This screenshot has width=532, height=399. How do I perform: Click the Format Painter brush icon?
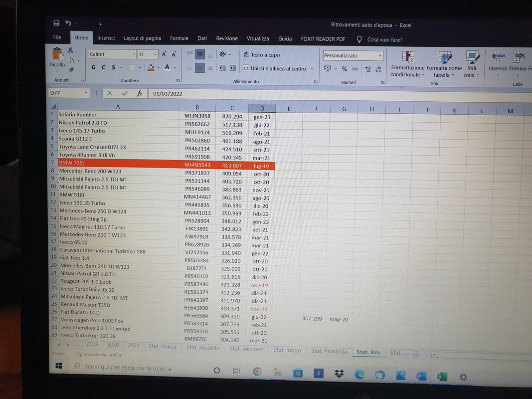pyautogui.click(x=71, y=70)
